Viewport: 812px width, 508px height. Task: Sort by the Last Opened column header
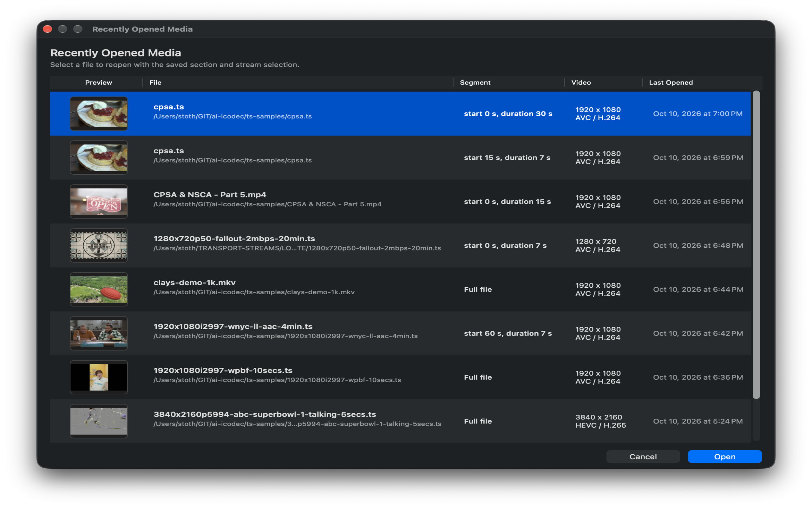[671, 83]
